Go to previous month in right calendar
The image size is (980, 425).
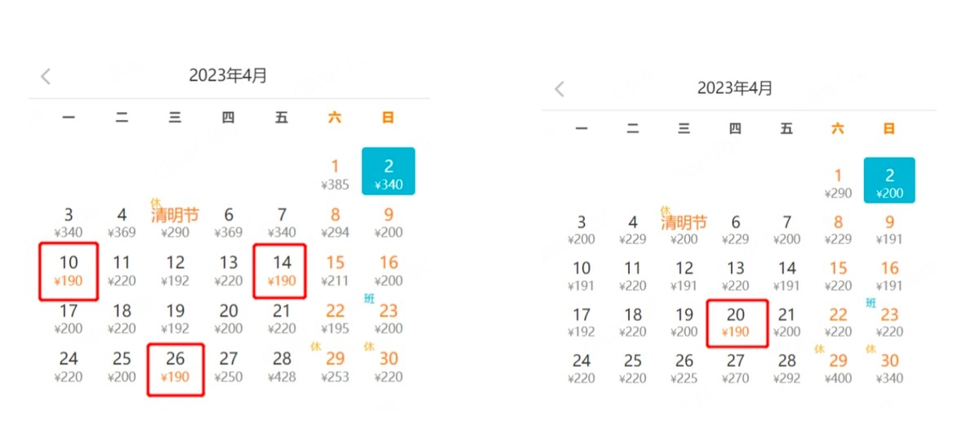pyautogui.click(x=559, y=89)
